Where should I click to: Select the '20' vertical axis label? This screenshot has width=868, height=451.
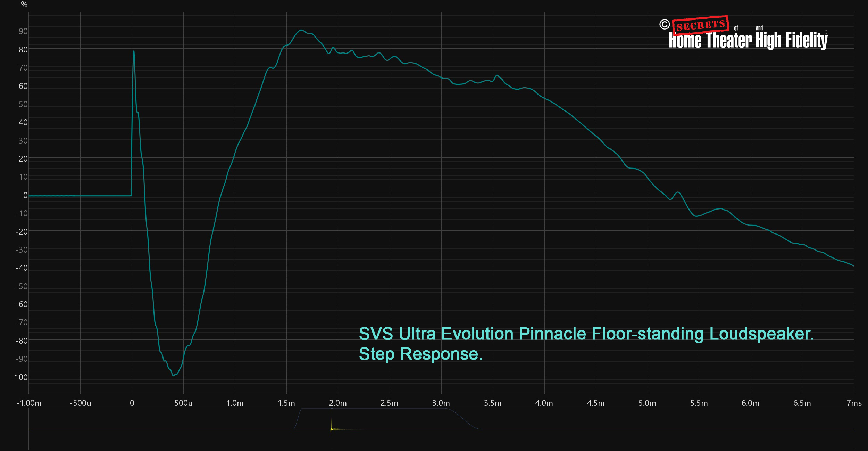[23, 159]
